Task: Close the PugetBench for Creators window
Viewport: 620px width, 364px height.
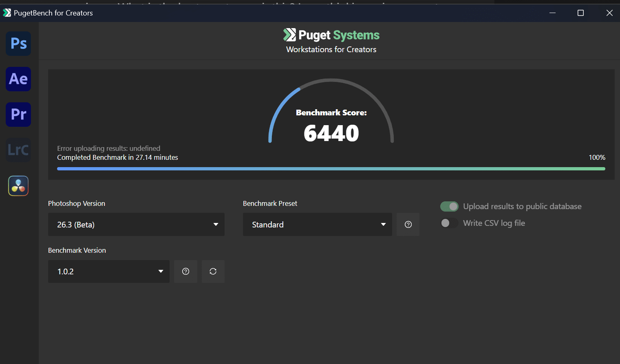Action: click(609, 13)
